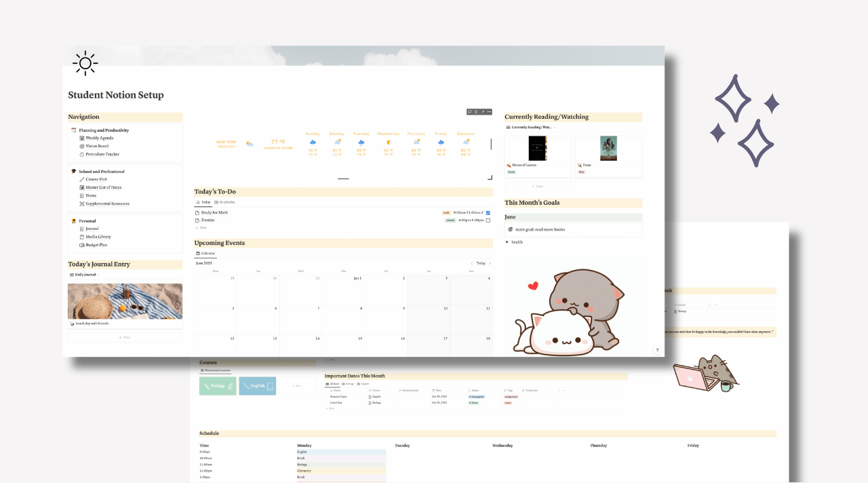Open the Dentist to-do item
Image resolution: width=868 pixels, height=483 pixels.
tap(208, 220)
